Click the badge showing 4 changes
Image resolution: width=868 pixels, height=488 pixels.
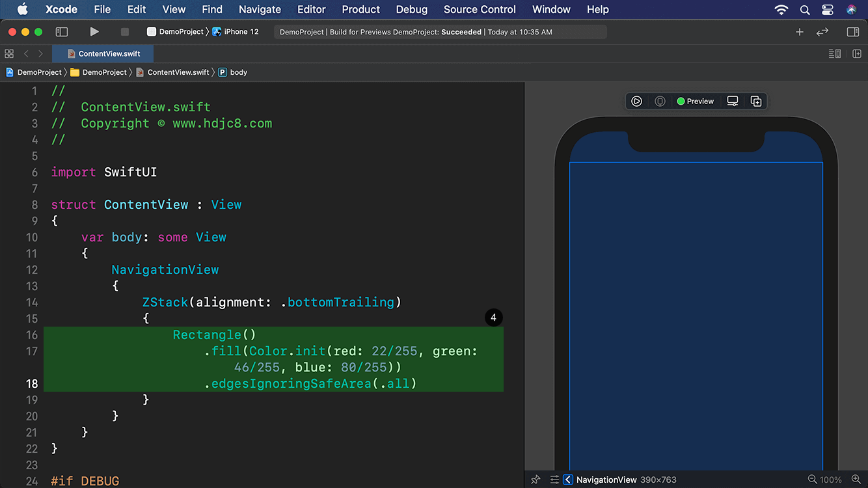click(x=493, y=318)
